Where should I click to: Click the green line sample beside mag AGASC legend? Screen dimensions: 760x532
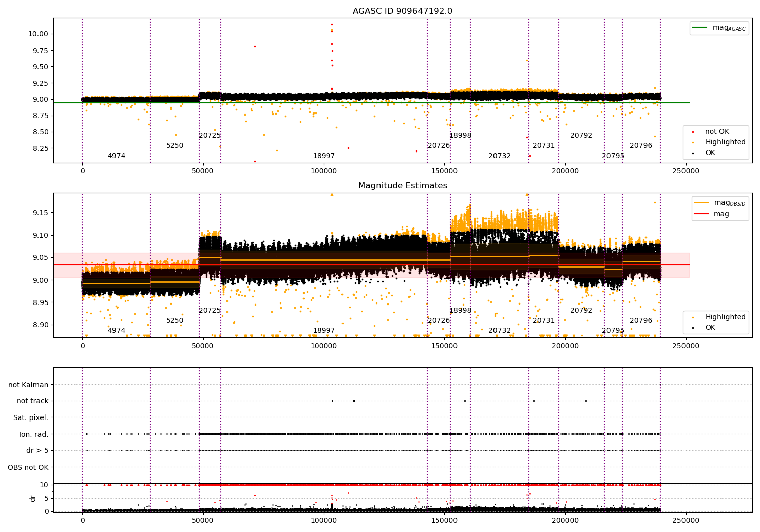click(700, 28)
